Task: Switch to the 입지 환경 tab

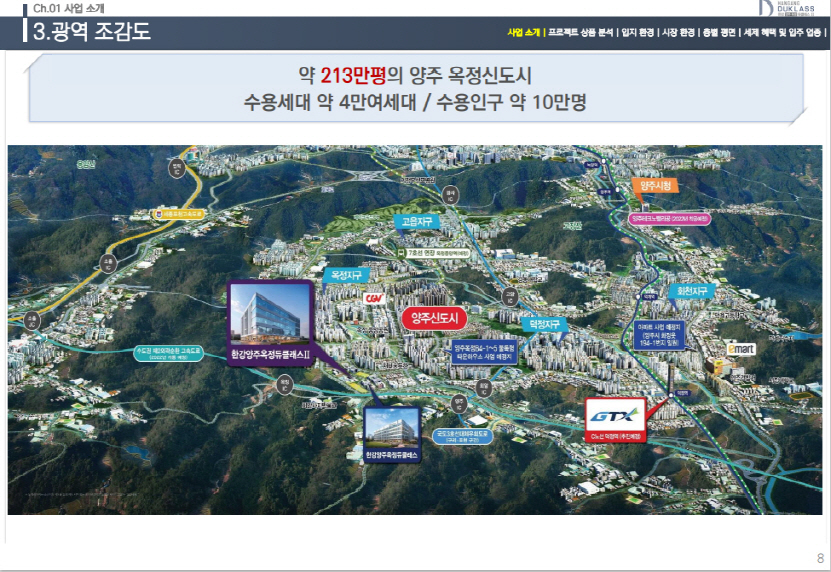Action: [x=637, y=33]
